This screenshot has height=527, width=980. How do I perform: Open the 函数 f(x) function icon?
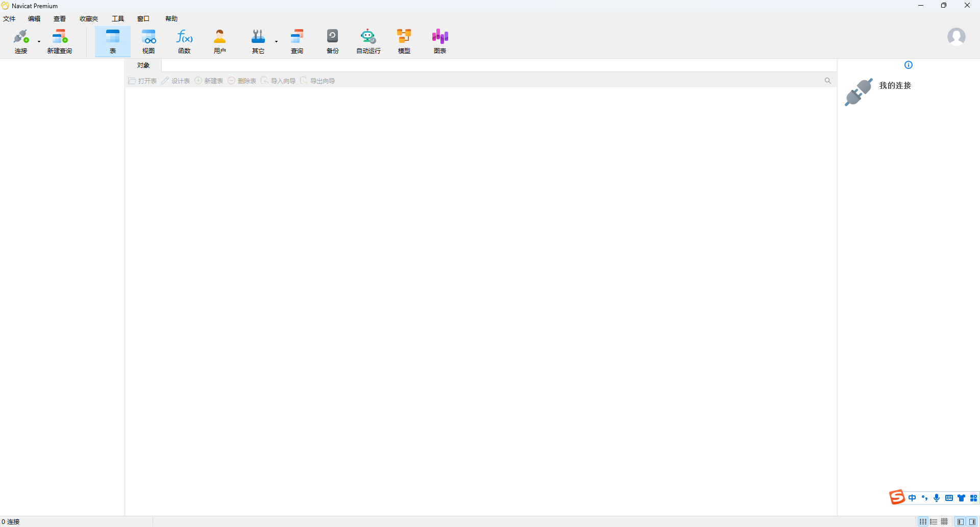[184, 41]
